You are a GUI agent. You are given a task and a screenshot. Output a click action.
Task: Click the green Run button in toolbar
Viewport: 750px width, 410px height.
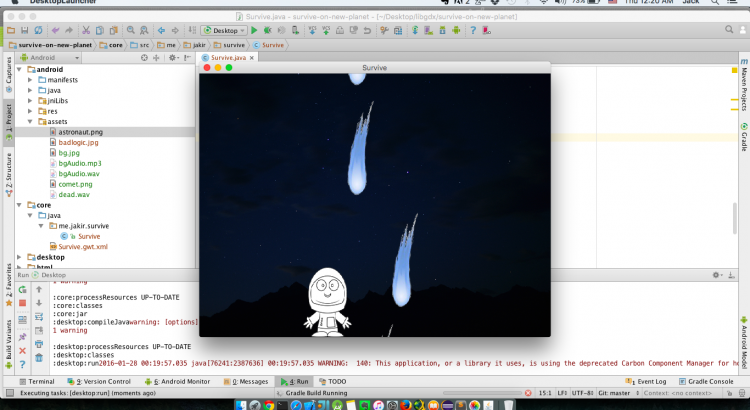(254, 31)
